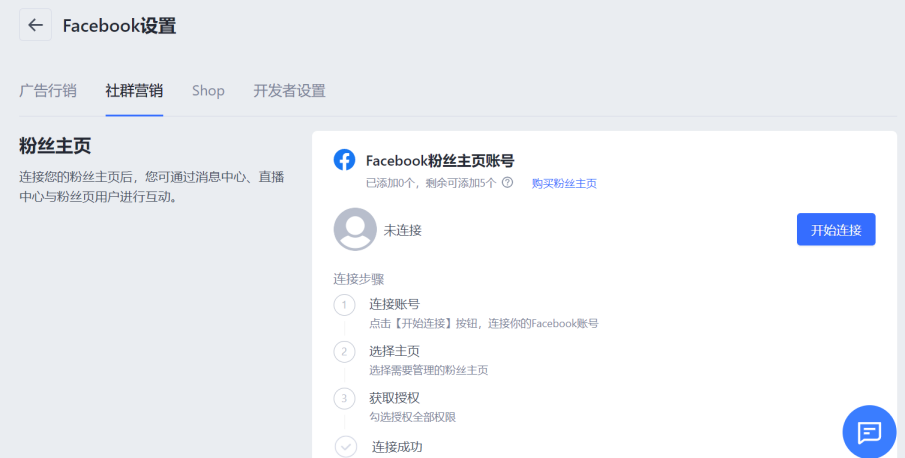The image size is (905, 458).
Task: Click the 获取授权 step title
Action: 394,397
